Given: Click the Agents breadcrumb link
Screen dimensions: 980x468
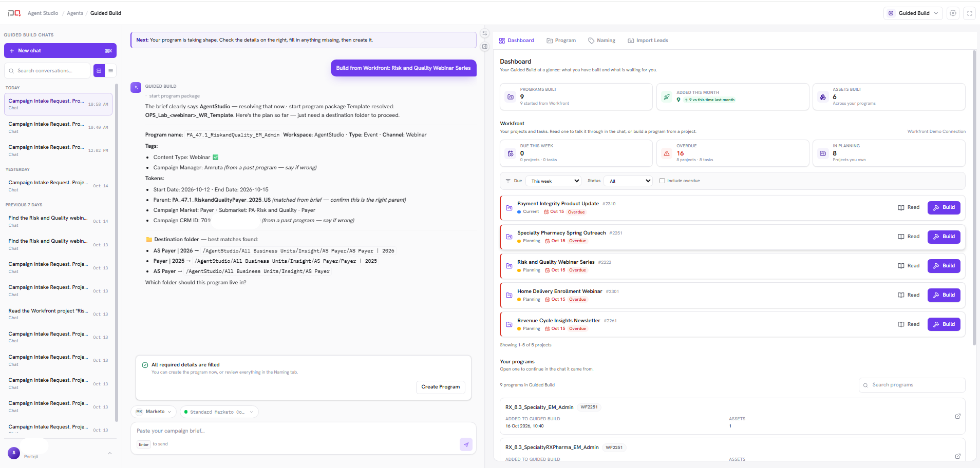Looking at the screenshot, I should tap(75, 13).
